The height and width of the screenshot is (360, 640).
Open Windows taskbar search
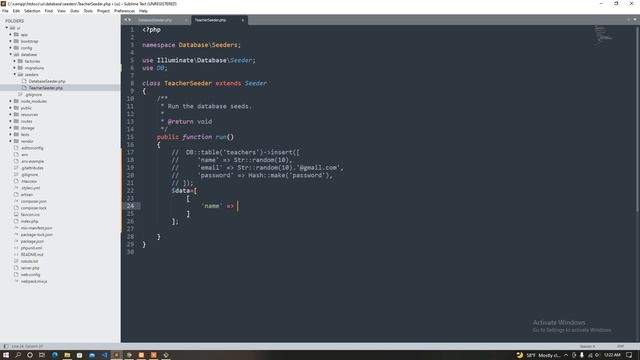click(x=18, y=355)
